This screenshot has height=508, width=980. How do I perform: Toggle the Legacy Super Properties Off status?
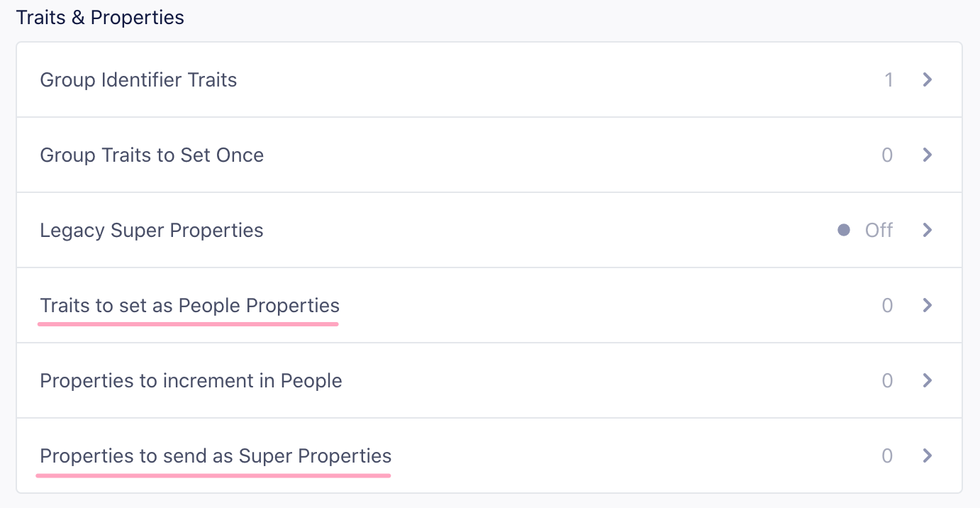[878, 230]
